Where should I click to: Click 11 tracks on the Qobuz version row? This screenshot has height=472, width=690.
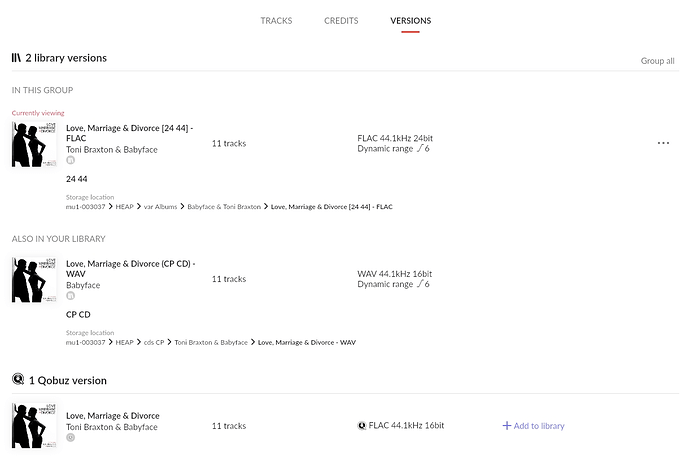tap(229, 426)
